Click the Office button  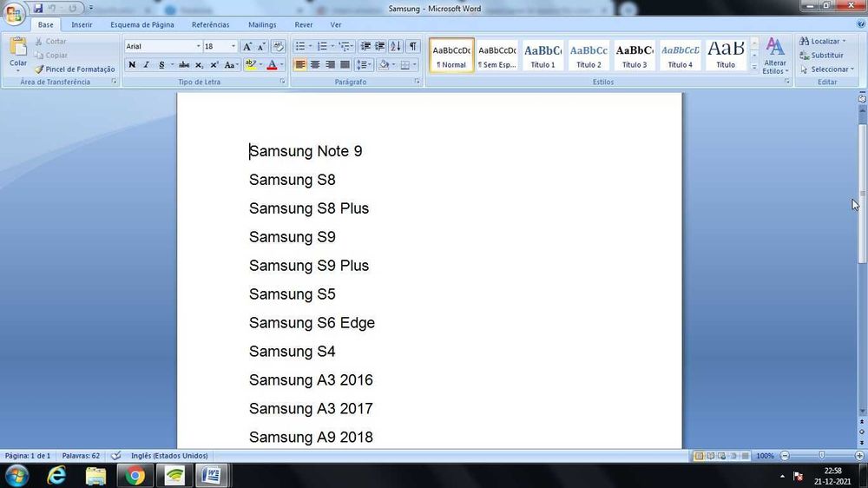pos(13,13)
